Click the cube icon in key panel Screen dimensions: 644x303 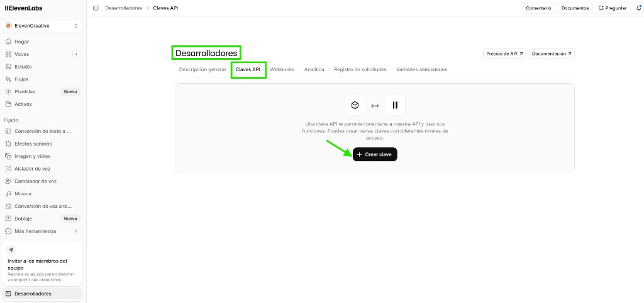tap(355, 105)
